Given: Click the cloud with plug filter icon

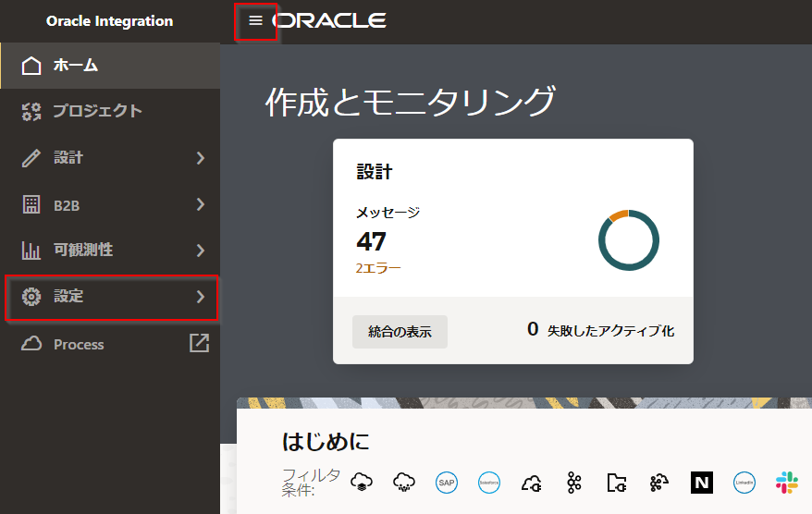Looking at the screenshot, I should pyautogui.click(x=532, y=482).
